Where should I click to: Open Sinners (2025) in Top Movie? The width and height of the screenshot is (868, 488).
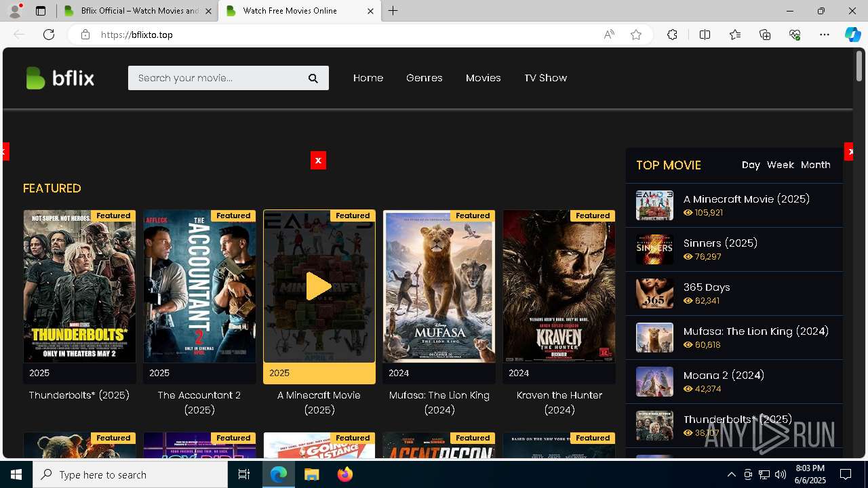(720, 243)
